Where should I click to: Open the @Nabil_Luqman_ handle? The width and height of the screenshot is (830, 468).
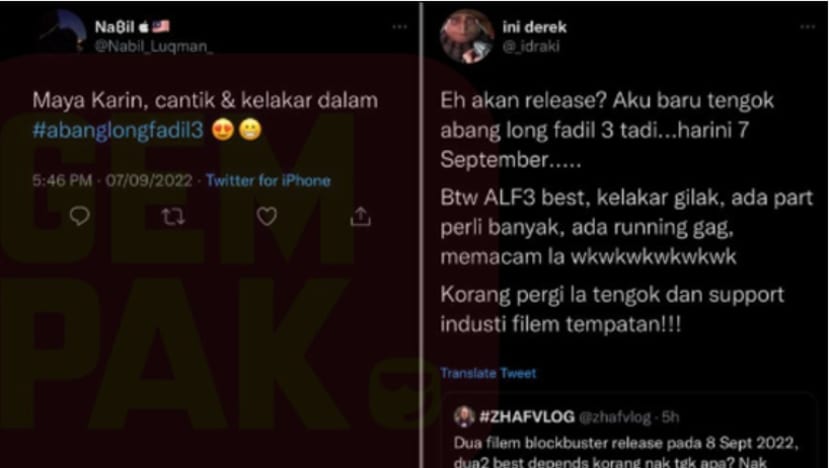[x=154, y=47]
